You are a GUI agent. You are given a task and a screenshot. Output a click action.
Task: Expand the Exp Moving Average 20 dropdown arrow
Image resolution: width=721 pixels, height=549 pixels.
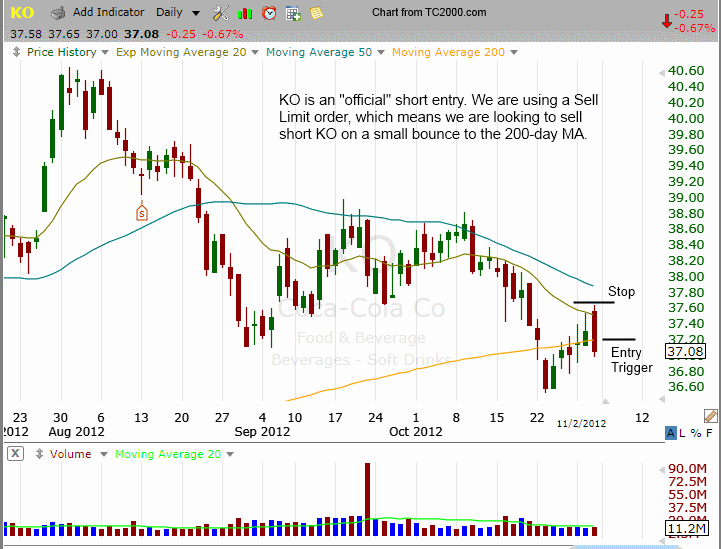[x=255, y=52]
